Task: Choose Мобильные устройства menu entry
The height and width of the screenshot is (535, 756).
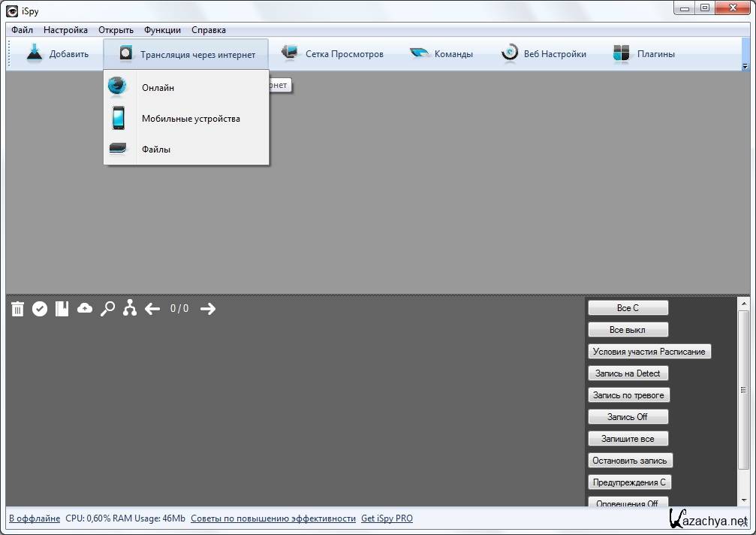Action: tap(191, 119)
